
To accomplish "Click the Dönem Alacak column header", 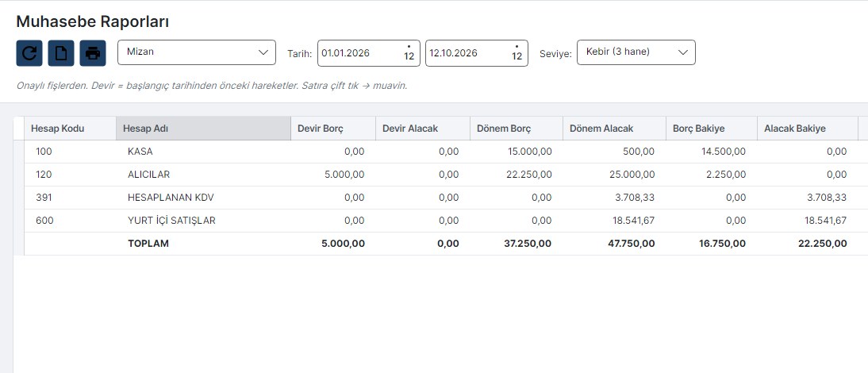I will click(x=614, y=129).
